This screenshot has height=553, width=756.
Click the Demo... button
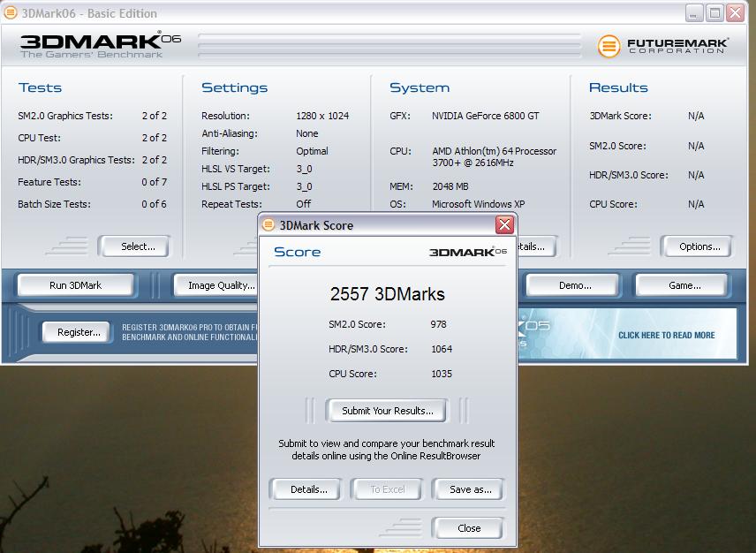[x=572, y=285]
